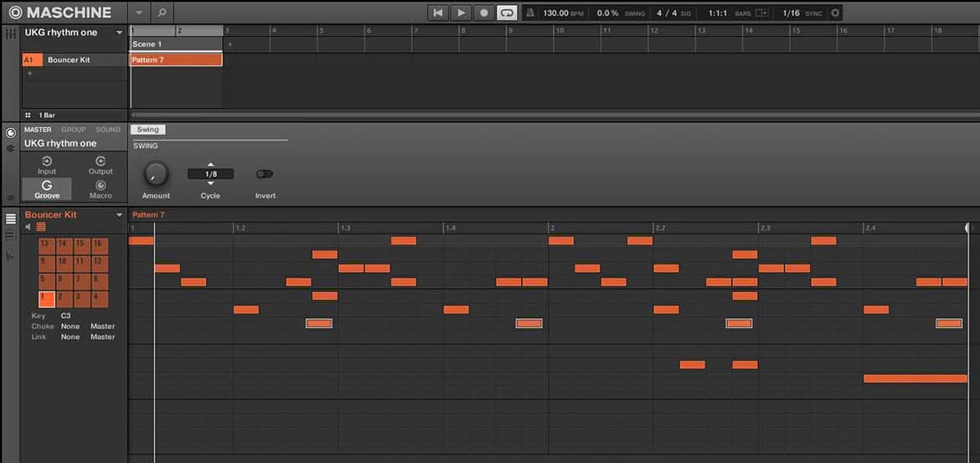Open the sample editor waveform icon
The height and width of the screenshot is (463, 980).
(x=11, y=256)
